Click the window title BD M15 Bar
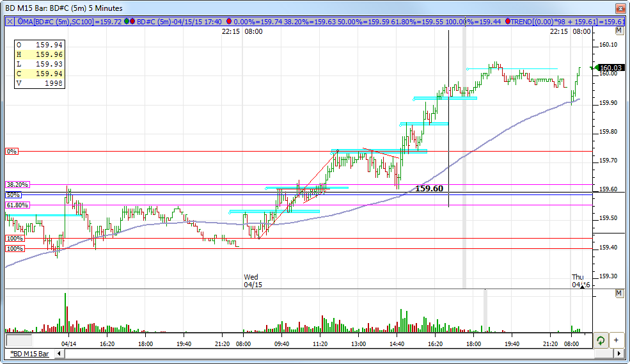The image size is (630, 364). (x=64, y=8)
